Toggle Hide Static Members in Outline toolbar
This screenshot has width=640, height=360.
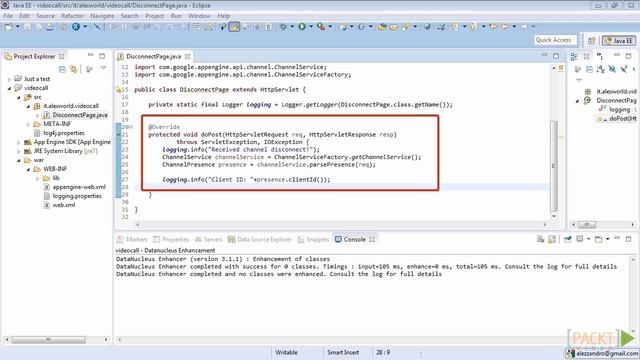623,69
